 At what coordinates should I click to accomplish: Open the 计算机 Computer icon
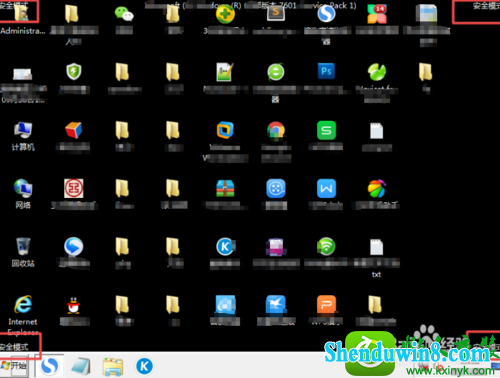pos(23,130)
